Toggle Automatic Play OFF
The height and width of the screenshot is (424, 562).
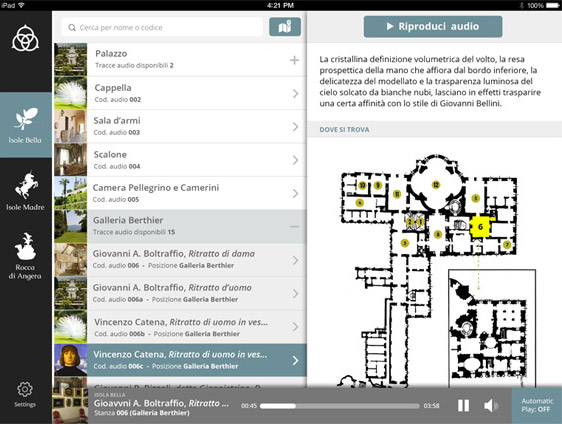pos(537,405)
